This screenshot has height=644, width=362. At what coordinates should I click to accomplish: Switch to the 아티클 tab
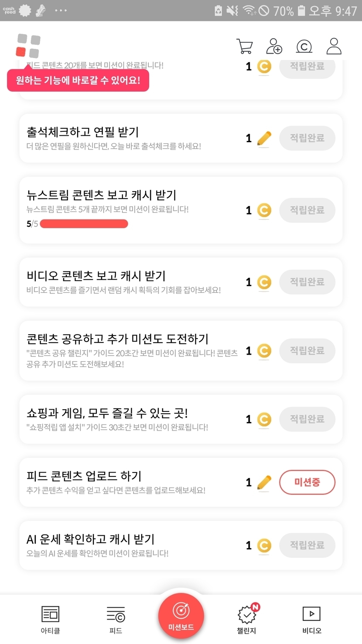[x=50, y=619]
